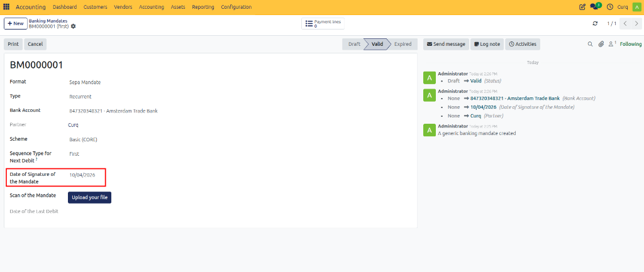The height and width of the screenshot is (272, 644).
Task: Click the Administrator avatar on status change message
Action: tap(429, 77)
